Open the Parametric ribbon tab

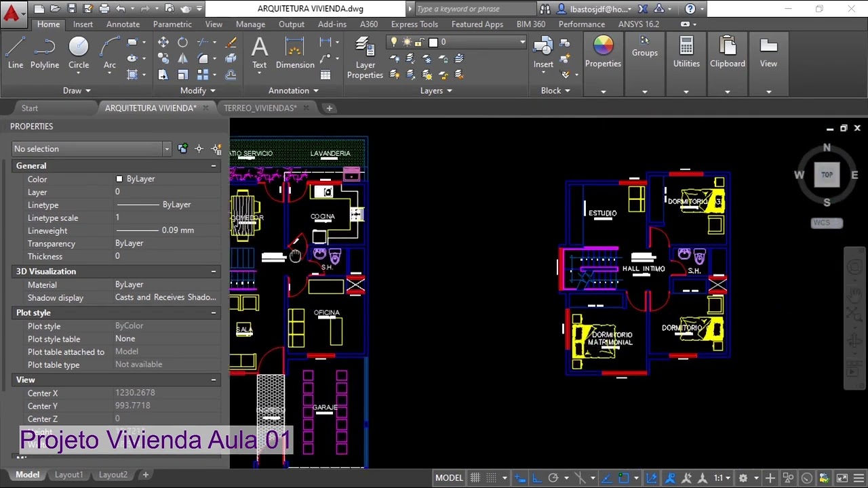pyautogui.click(x=172, y=24)
